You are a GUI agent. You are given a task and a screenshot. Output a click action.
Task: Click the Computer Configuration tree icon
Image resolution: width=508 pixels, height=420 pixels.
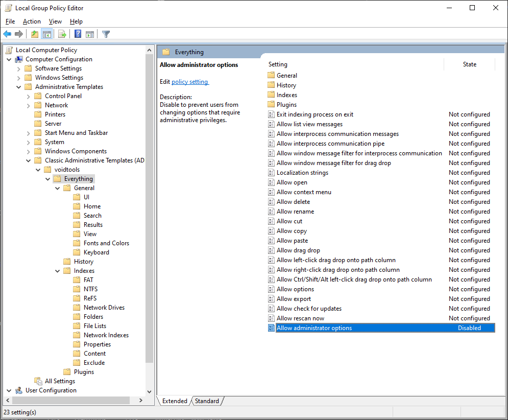click(x=19, y=59)
